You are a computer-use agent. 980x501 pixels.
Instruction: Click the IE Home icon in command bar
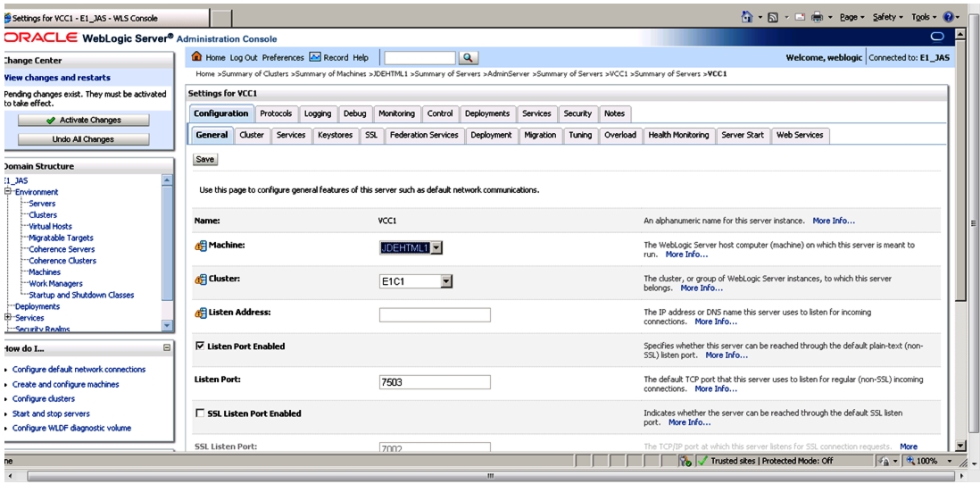(x=747, y=17)
